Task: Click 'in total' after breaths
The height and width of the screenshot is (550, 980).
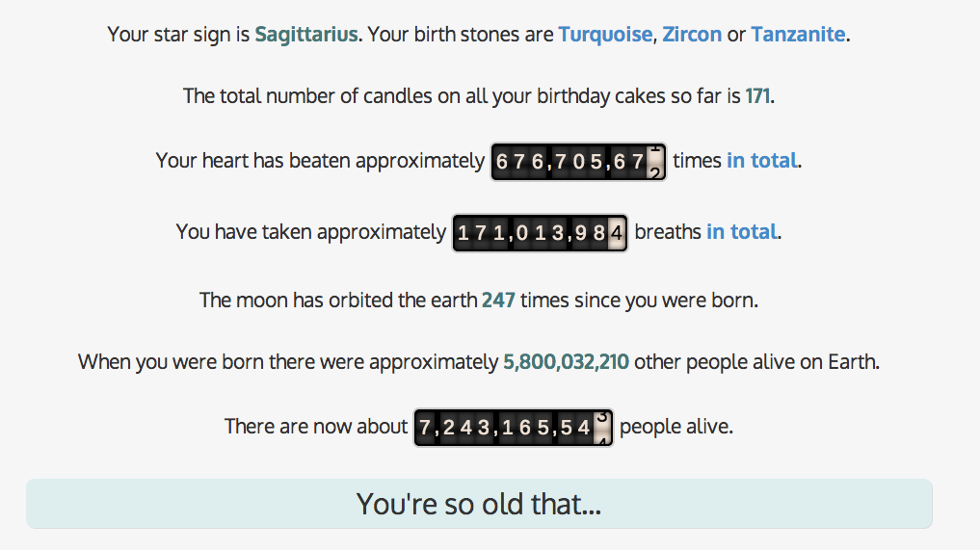Action: click(x=741, y=232)
